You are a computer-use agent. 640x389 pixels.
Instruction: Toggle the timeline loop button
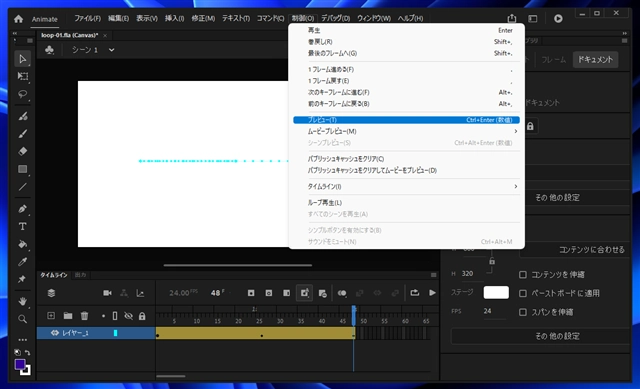pyautogui.click(x=415, y=293)
